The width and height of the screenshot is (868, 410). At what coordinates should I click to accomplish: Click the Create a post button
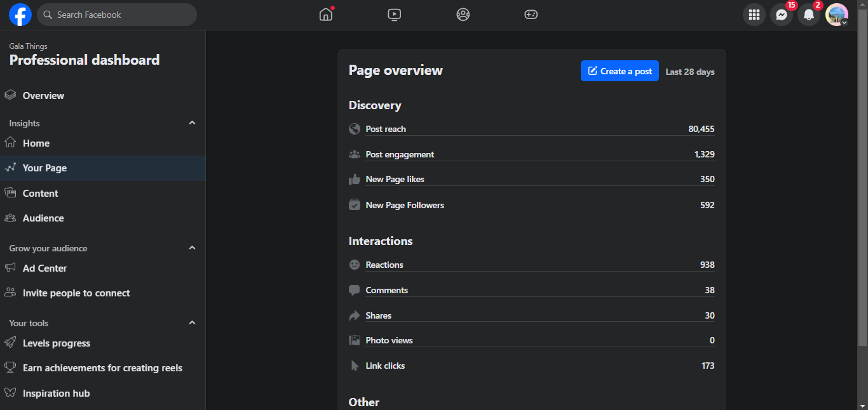[620, 71]
